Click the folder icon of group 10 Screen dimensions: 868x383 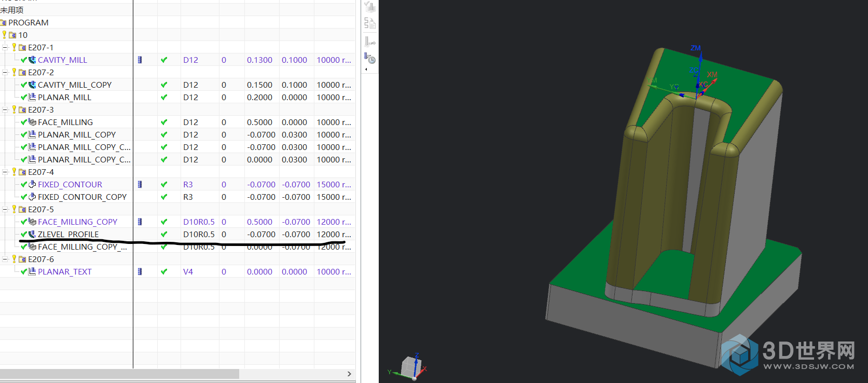[x=12, y=35]
